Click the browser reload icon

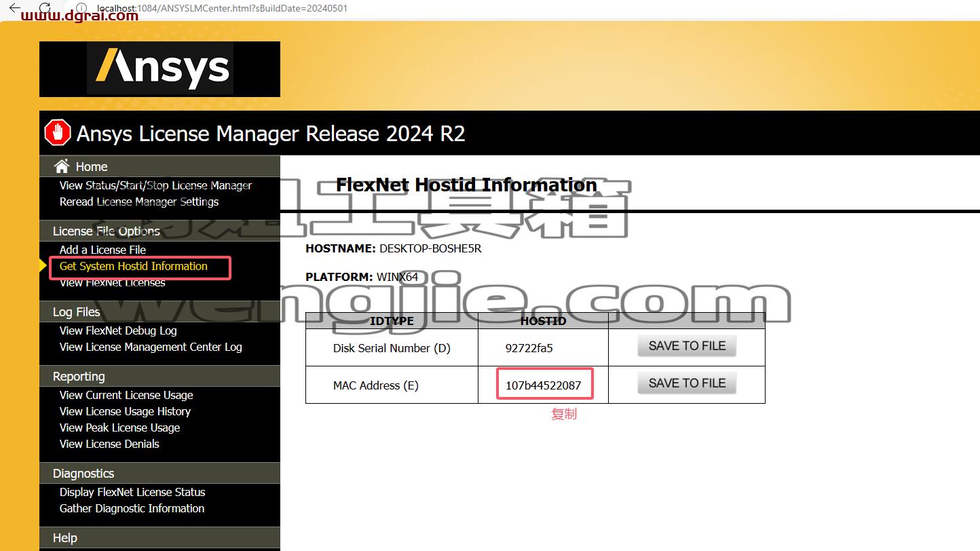coord(45,8)
